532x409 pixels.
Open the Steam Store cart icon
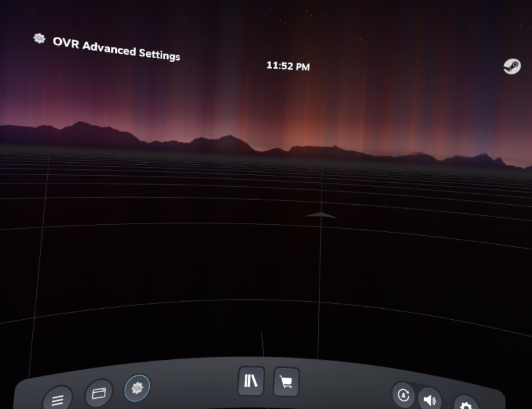click(x=286, y=382)
